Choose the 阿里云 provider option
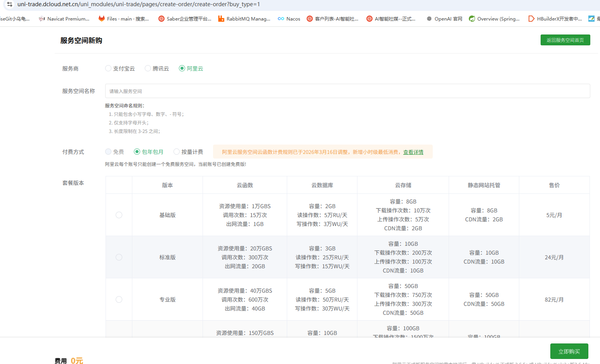This screenshot has height=364, width=600. pos(182,69)
